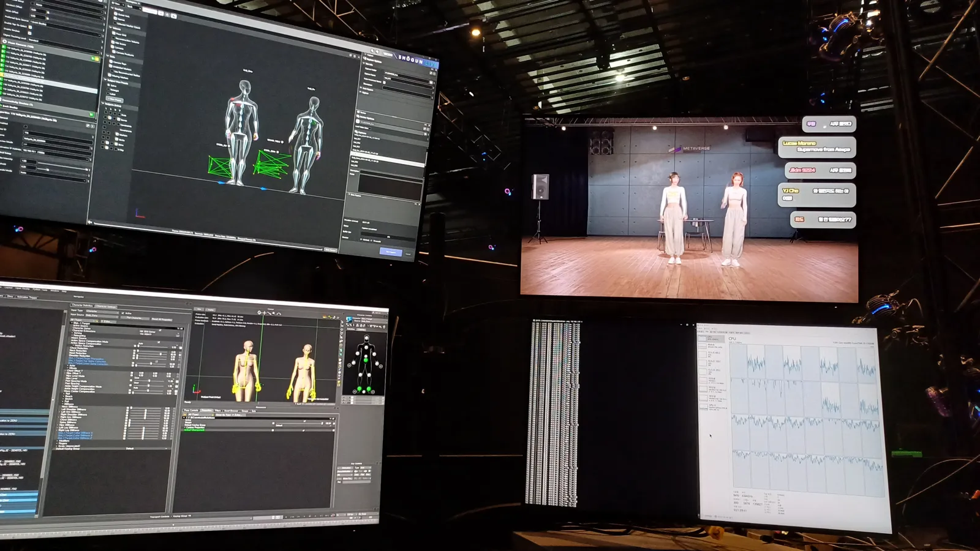Viewport: 980px width, 551px height.
Task: Click the Reset All Properties button
Action: [162, 319]
